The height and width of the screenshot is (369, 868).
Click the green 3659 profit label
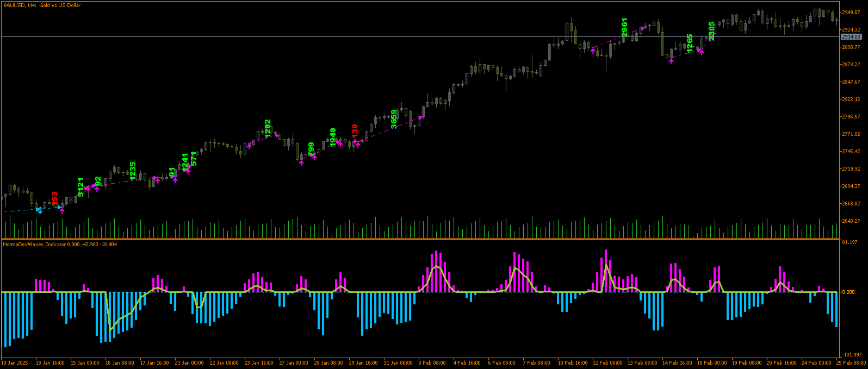click(x=394, y=120)
